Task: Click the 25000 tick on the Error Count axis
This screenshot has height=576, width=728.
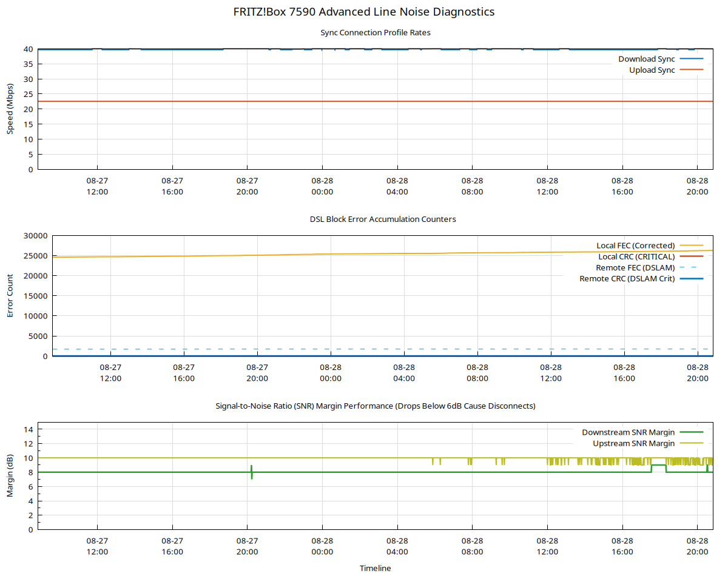Action: [35, 256]
